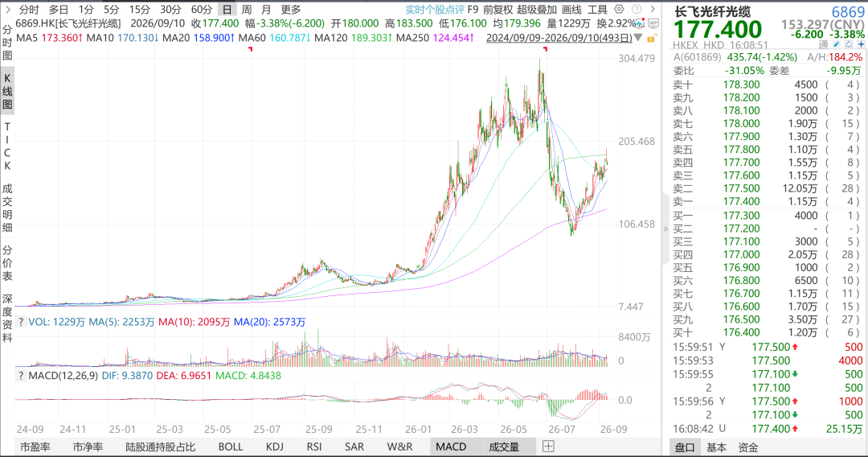Collapse the quote panel with side arrow

[x=665, y=228]
